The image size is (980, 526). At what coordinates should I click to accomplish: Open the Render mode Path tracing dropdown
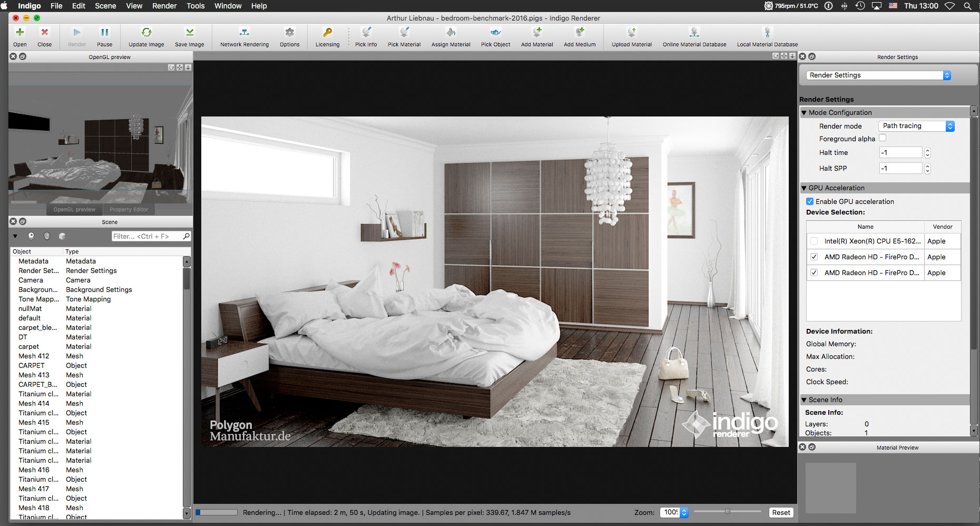pyautogui.click(x=916, y=126)
